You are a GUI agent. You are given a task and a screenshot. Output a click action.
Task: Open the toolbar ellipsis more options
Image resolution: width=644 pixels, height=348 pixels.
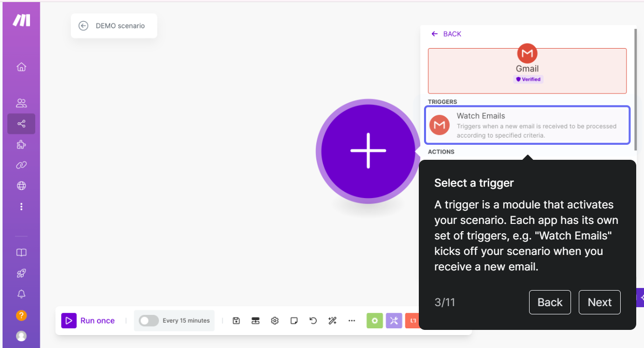(x=352, y=321)
